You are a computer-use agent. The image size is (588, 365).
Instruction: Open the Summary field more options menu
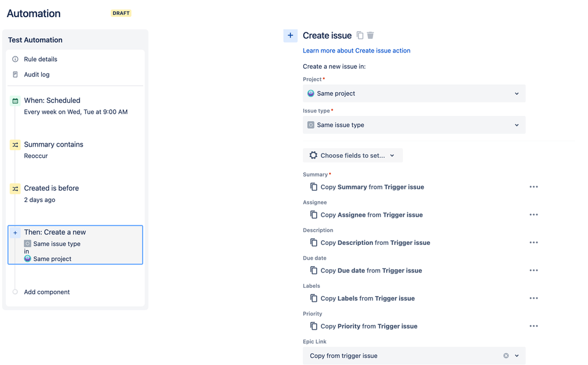(534, 187)
